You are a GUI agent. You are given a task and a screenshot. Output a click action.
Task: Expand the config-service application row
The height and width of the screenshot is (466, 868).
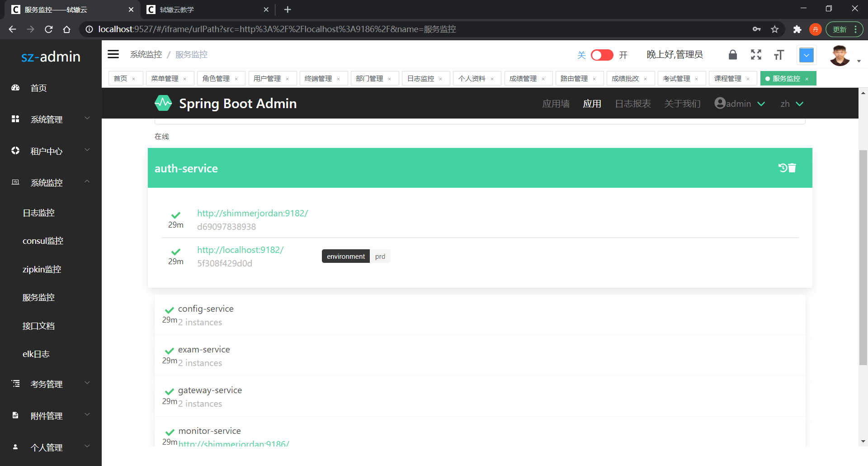[480, 315]
